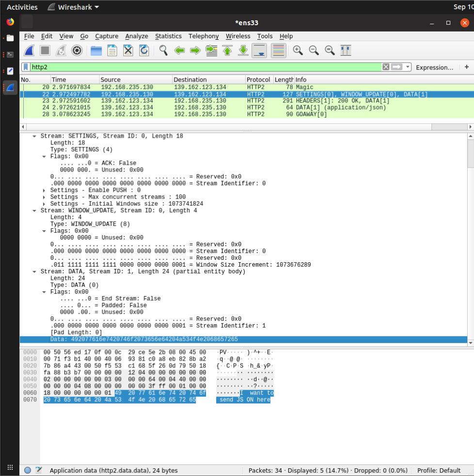
Task: Go back in packet history
Action: pyautogui.click(x=179, y=50)
